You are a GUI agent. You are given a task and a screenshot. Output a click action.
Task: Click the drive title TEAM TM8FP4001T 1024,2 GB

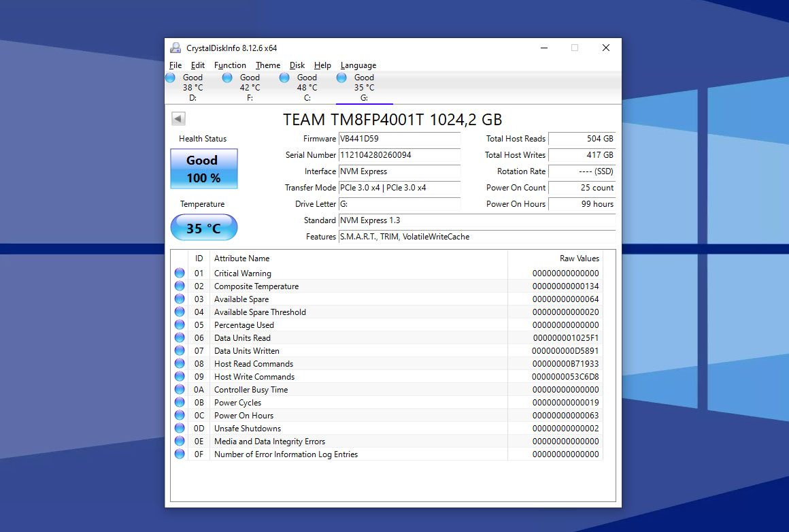coord(392,120)
